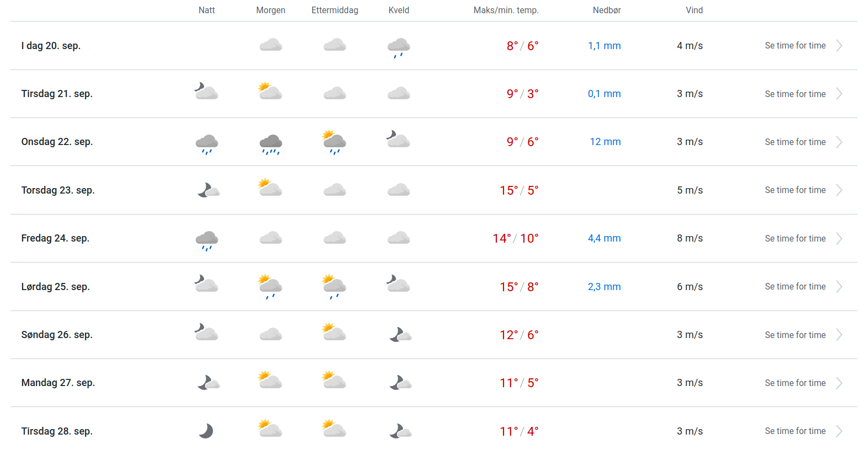The width and height of the screenshot is (868, 455).
Task: Click Onsdag 22. sep. afternoon sun-rain icon
Action: click(334, 142)
